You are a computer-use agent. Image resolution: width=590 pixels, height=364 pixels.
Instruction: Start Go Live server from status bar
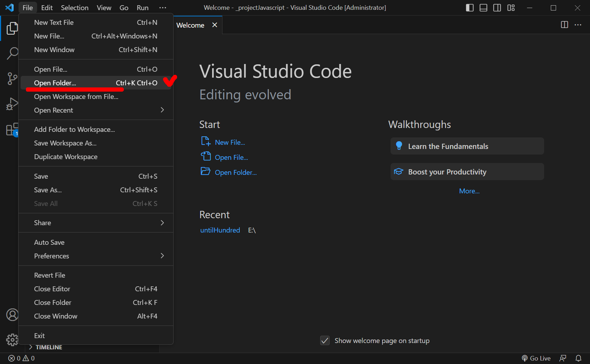coord(536,358)
